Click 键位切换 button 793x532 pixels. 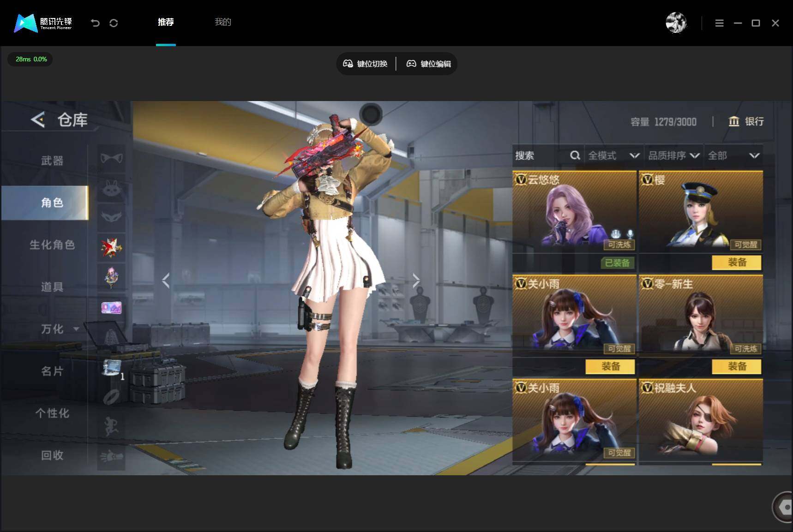[x=365, y=64]
